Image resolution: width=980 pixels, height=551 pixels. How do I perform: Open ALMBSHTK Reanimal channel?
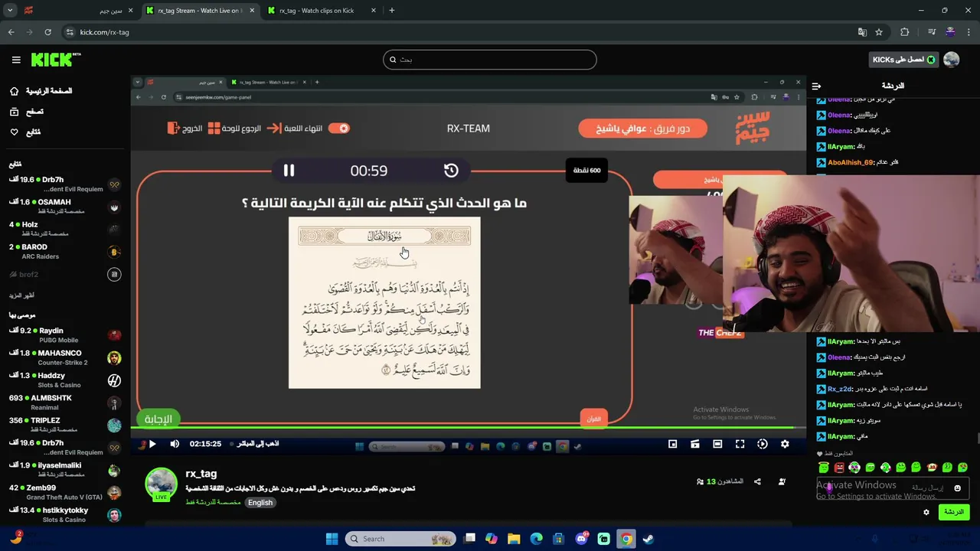64,403
